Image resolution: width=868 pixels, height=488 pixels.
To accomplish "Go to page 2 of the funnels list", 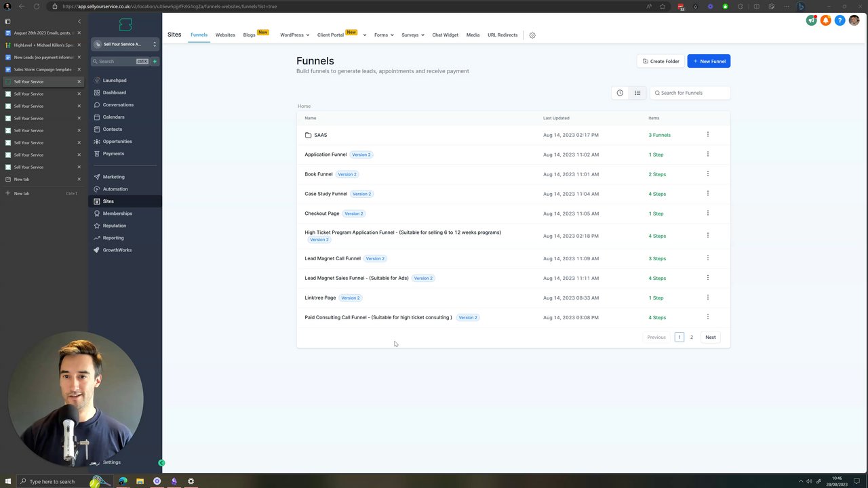I will click(692, 337).
